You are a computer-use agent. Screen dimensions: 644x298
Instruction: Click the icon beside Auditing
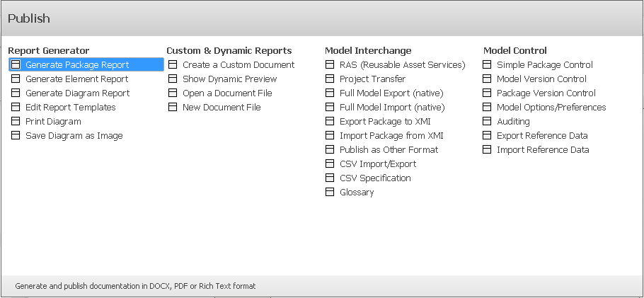(487, 121)
